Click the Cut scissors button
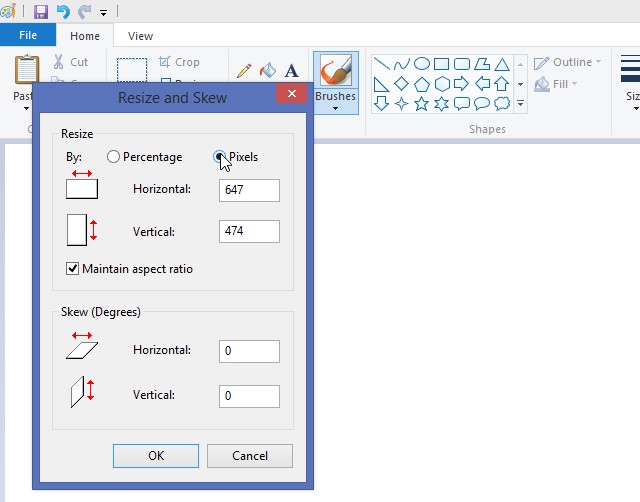Image resolution: width=640 pixels, height=502 pixels. pyautogui.click(x=71, y=62)
